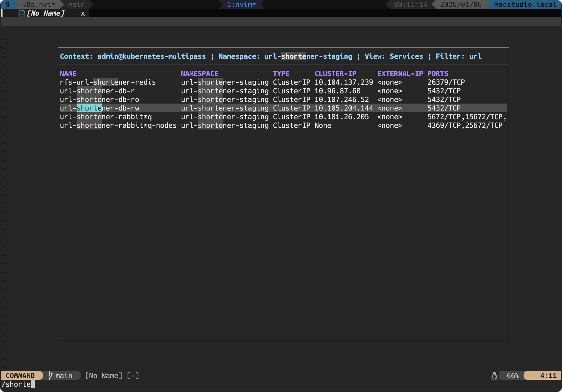Click the document icon beside [No Name]
Screen dimensions: 562x392
[22, 13]
